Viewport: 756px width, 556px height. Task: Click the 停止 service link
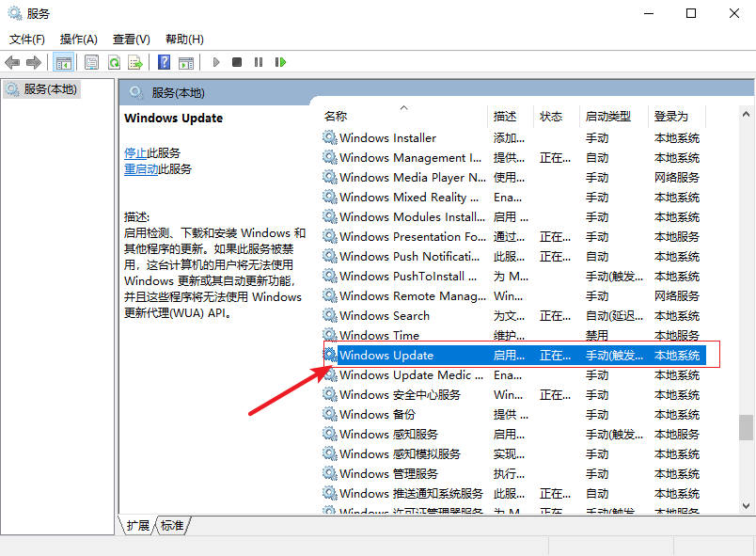[135, 152]
